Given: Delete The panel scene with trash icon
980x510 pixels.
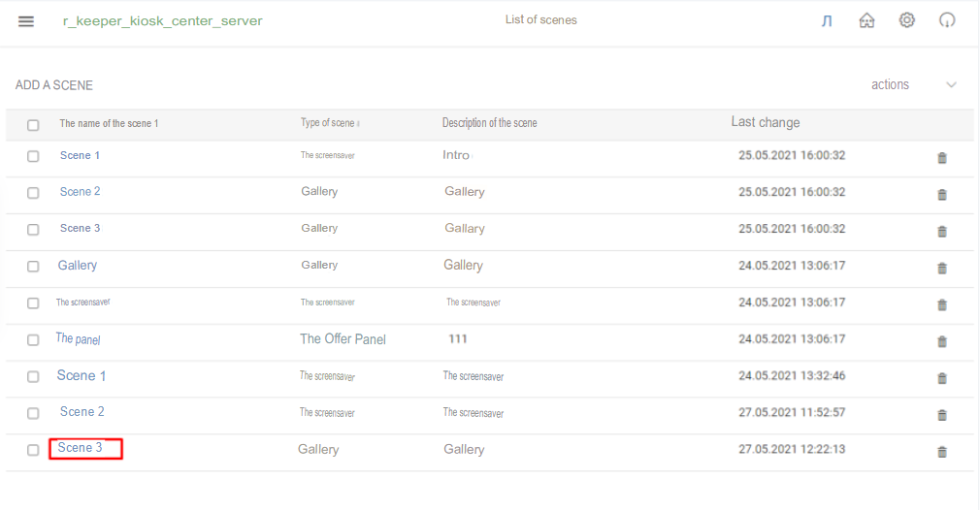Looking at the screenshot, I should pos(942,341).
